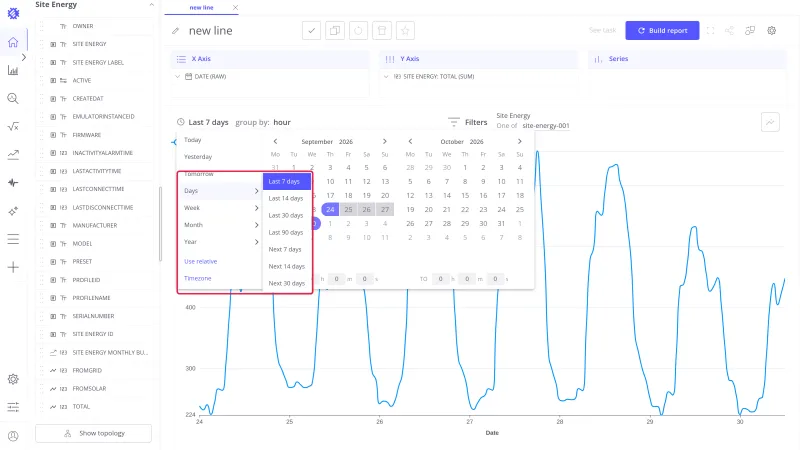Choose Next 7 days option
Screen dimensions: 800x450
287,249
